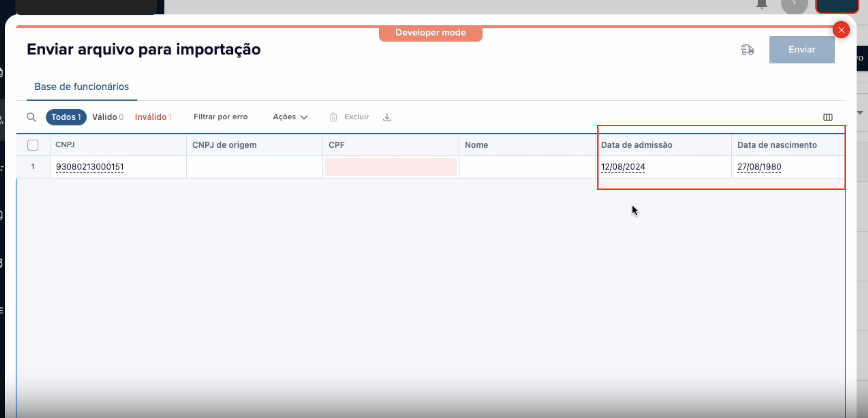Edit the CNPJ value 93080213000151
This screenshot has height=418, width=868.
pyautogui.click(x=89, y=167)
